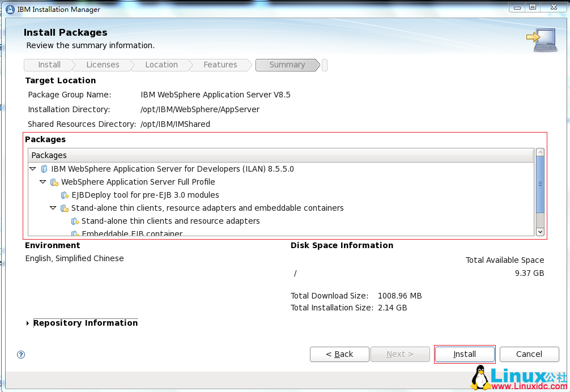Open help via the question mark icon
Viewport: 570px width, 392px height.
point(21,355)
